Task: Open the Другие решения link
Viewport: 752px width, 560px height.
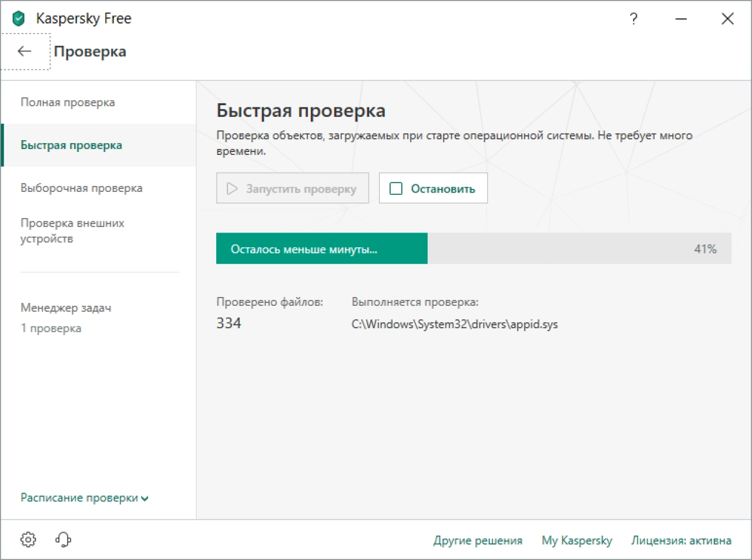Action: click(x=478, y=541)
